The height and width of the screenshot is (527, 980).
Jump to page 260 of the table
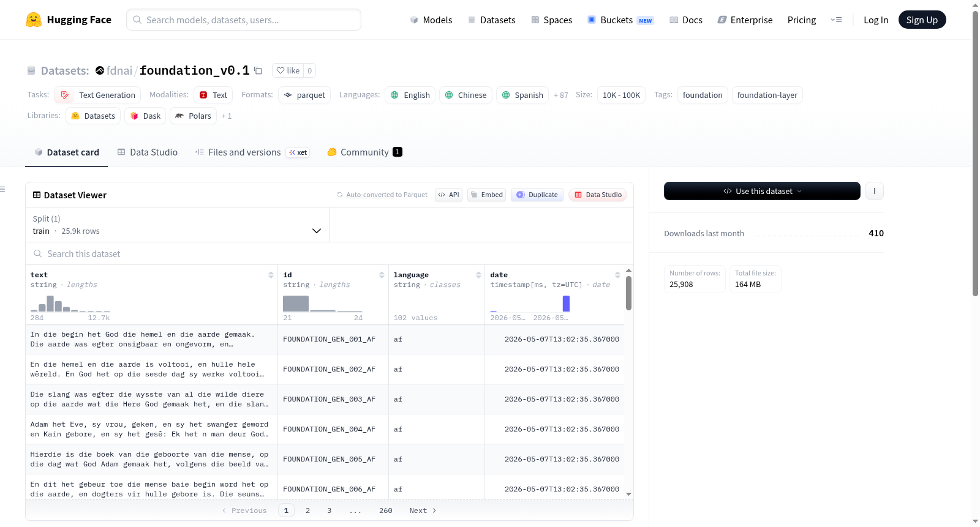point(386,510)
